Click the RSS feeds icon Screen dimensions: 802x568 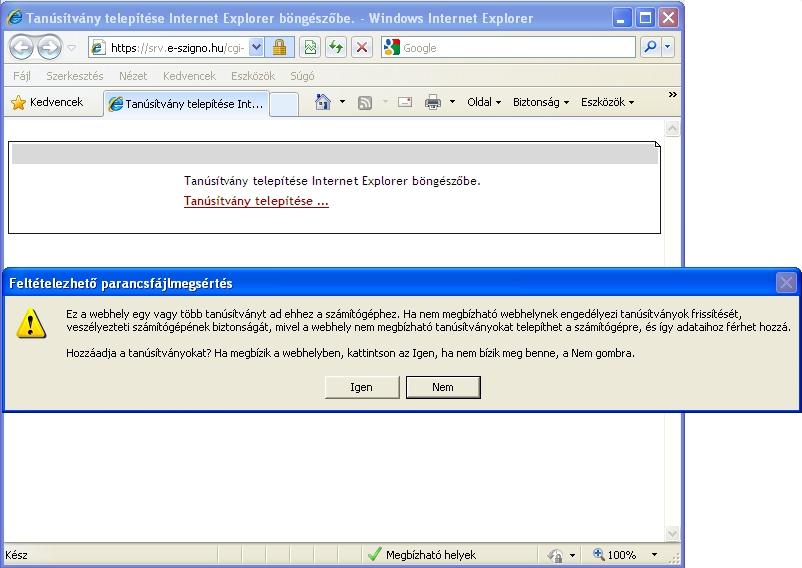pyautogui.click(x=365, y=103)
